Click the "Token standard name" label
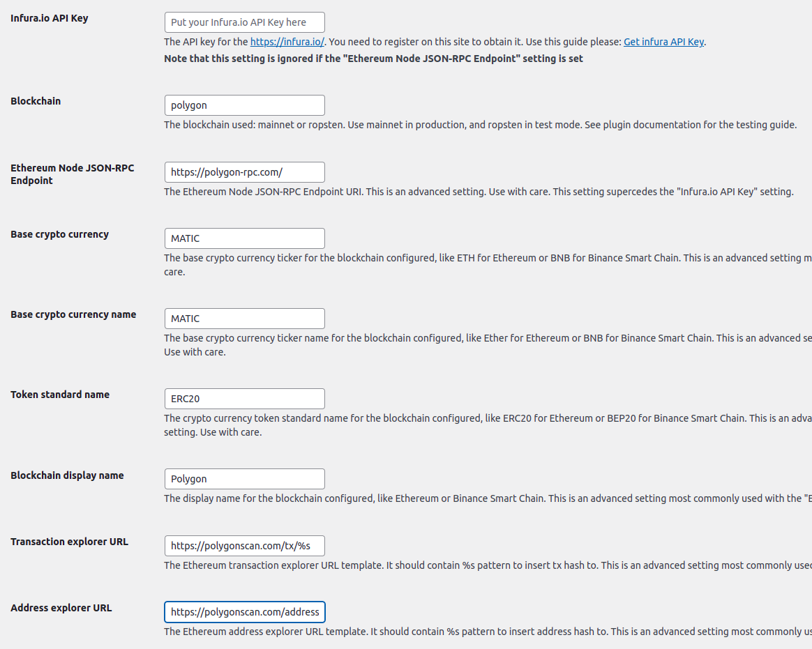The height and width of the screenshot is (649, 812). [60, 395]
